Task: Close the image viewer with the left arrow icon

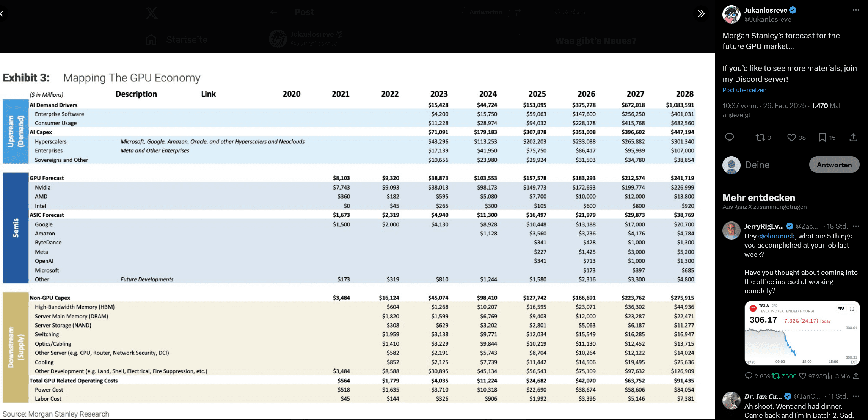Action: tap(2, 14)
